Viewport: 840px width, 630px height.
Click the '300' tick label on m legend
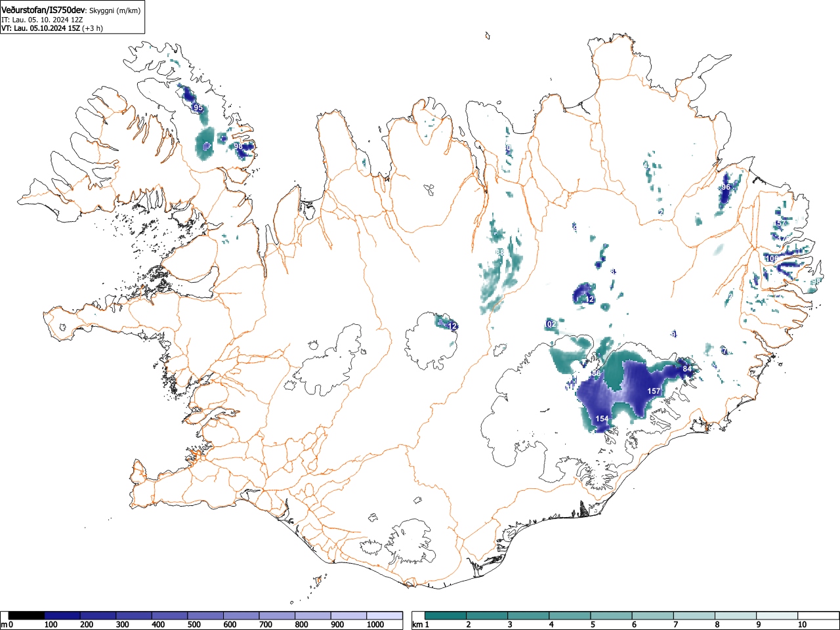click(x=123, y=625)
